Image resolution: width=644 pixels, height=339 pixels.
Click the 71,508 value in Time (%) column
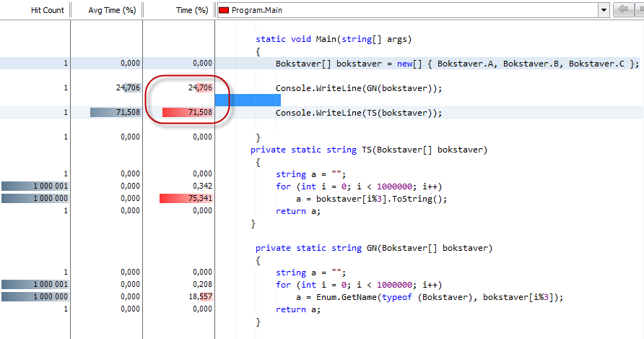pos(200,112)
